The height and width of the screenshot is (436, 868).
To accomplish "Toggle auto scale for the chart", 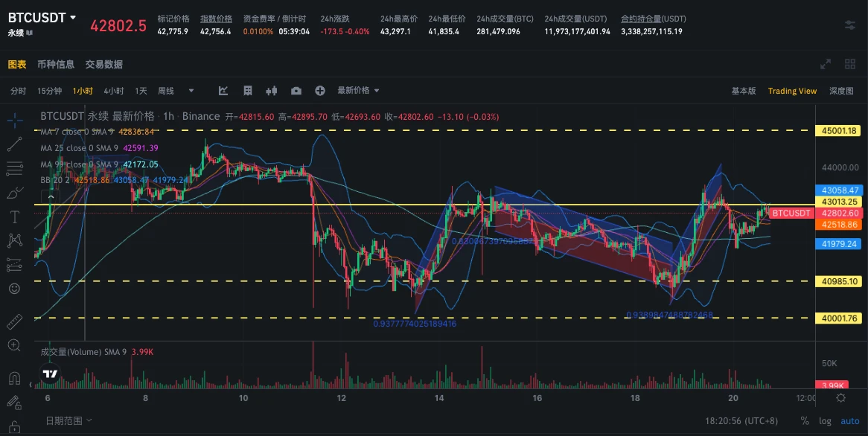I will (x=850, y=420).
